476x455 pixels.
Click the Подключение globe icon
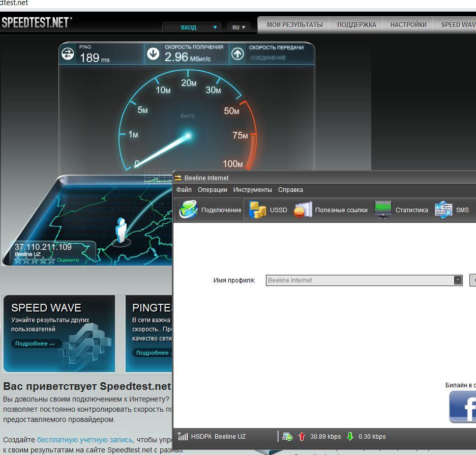tap(189, 210)
